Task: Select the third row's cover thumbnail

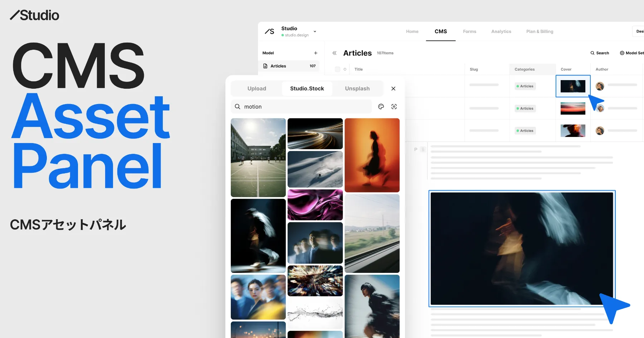Action: tap(573, 131)
